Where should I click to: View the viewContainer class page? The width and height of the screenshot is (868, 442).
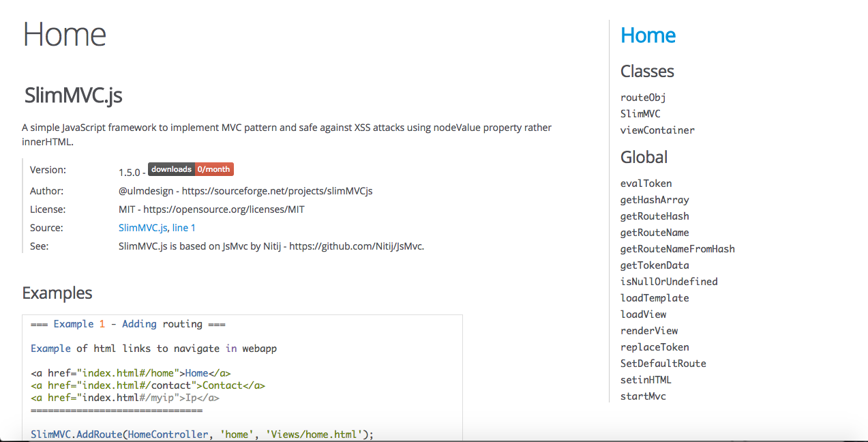[x=657, y=130]
